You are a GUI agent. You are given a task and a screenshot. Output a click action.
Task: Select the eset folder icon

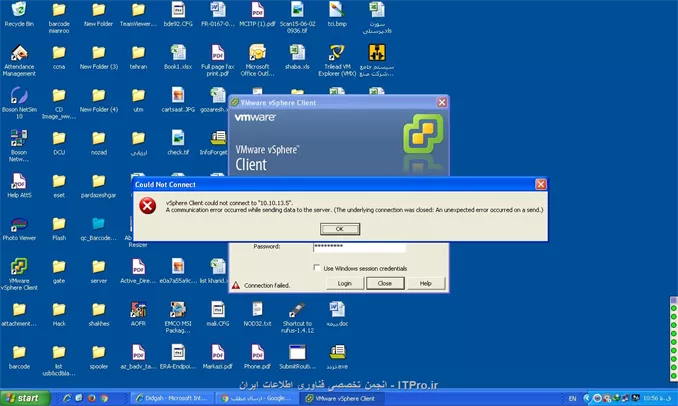pos(59,186)
